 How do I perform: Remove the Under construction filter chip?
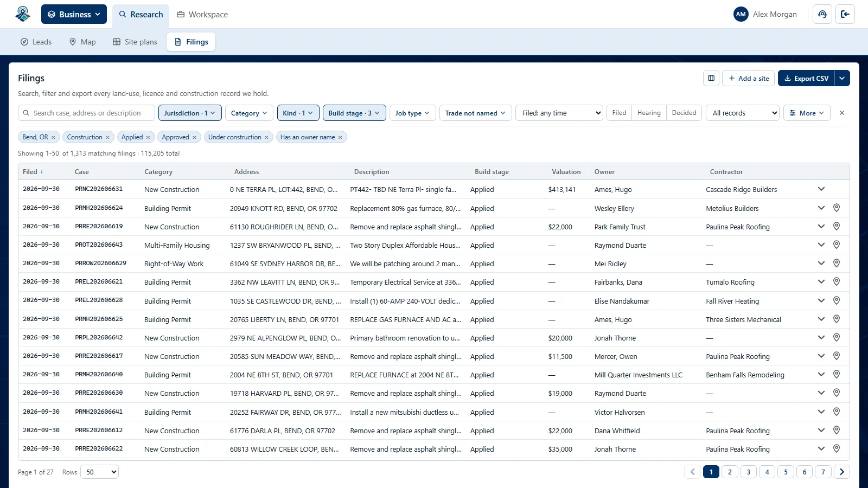point(266,137)
